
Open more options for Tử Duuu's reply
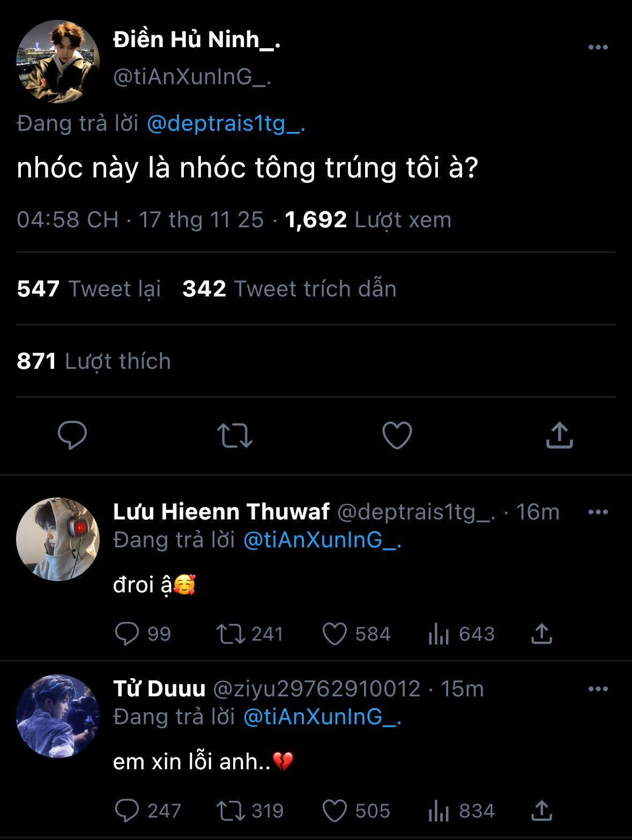coord(598,689)
